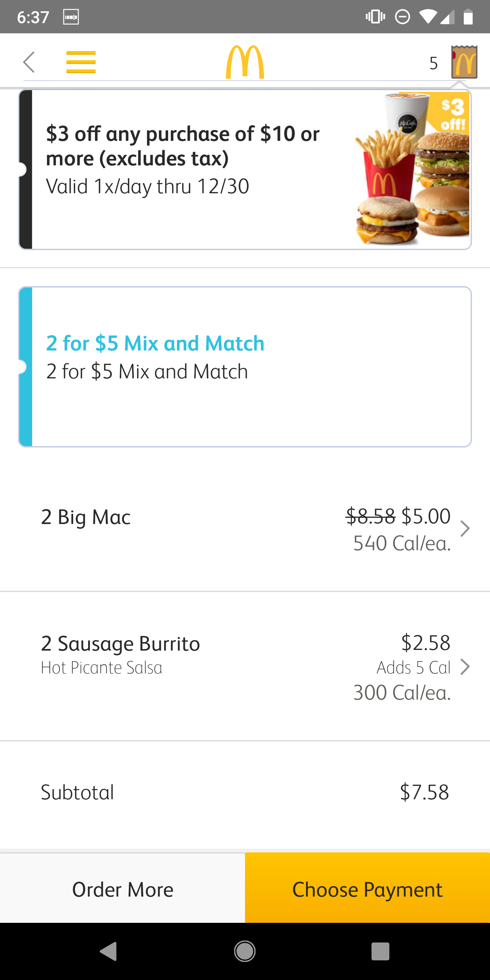Tap the Order More button
The image size is (490, 980).
coord(122,889)
